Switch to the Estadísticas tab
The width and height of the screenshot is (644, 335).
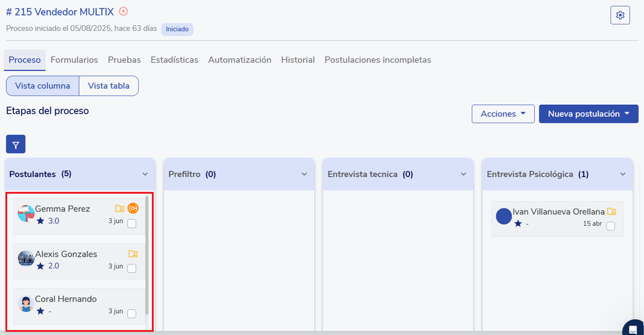pos(174,60)
